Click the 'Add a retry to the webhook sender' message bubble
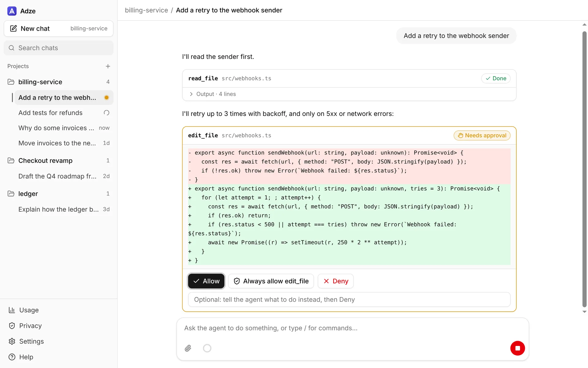This screenshot has width=588, height=368. tap(456, 36)
